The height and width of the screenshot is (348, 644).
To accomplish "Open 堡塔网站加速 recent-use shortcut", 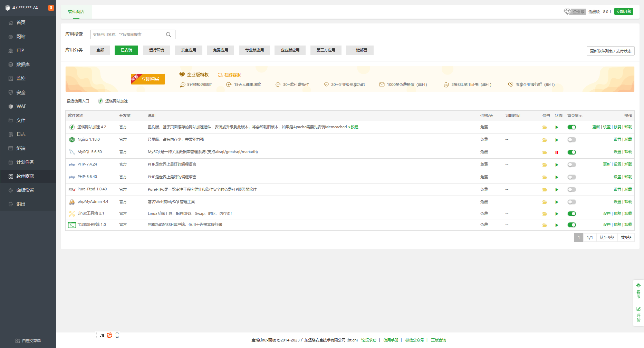I will pos(113,101).
